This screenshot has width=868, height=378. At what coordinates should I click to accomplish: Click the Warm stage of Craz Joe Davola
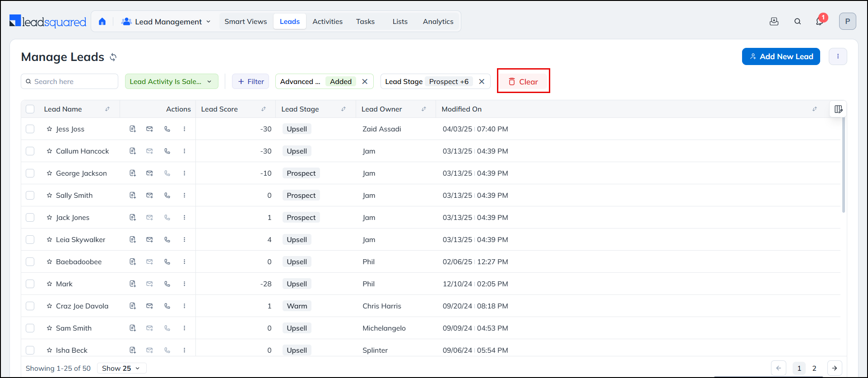pos(297,306)
